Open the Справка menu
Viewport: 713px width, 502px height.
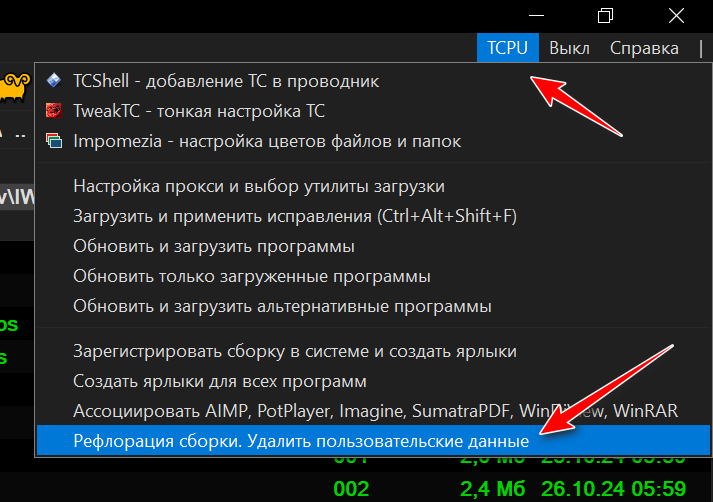coord(644,48)
